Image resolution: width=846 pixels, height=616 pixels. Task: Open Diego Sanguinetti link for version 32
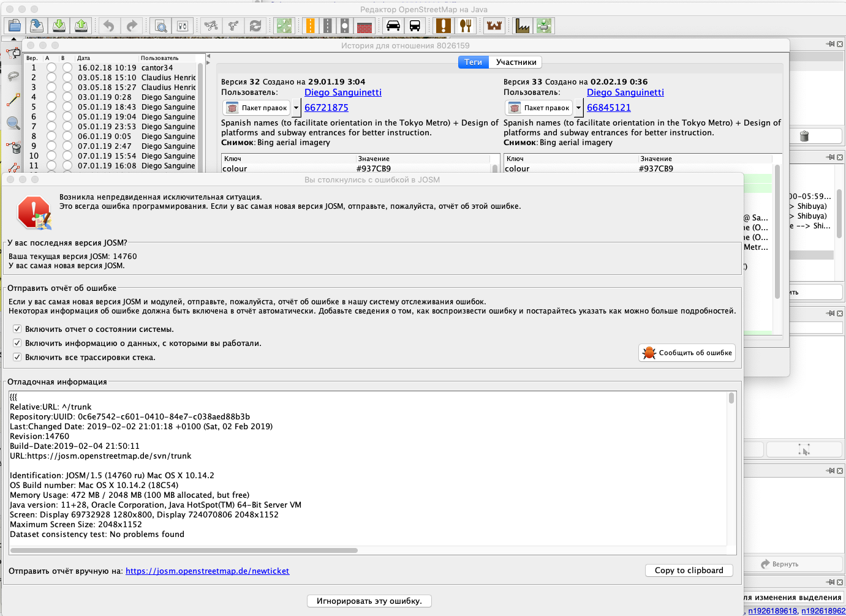pos(343,92)
